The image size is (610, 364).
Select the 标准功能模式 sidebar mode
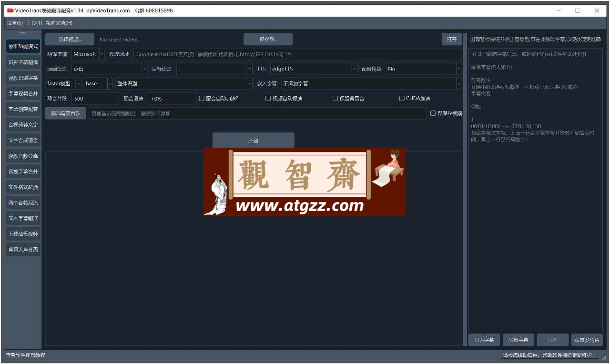click(23, 46)
